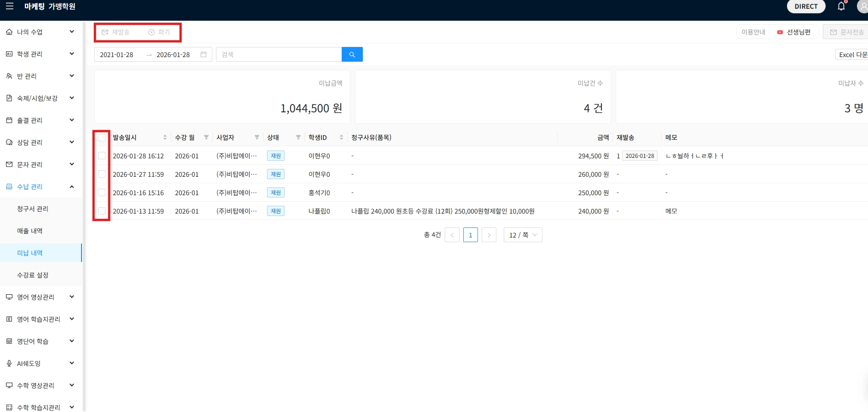Expand the 반 관리 menu chevron
Image resolution: width=868 pixels, height=412 pixels.
tap(72, 75)
